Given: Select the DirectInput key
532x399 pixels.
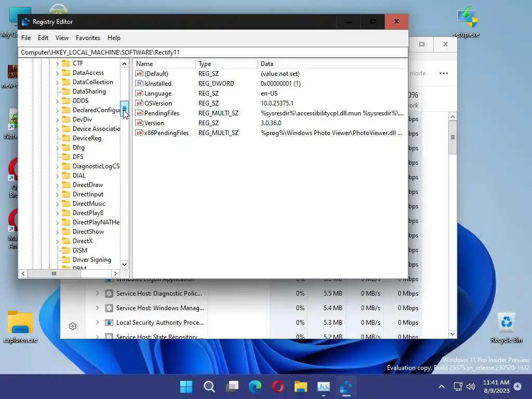Looking at the screenshot, I should coord(88,194).
